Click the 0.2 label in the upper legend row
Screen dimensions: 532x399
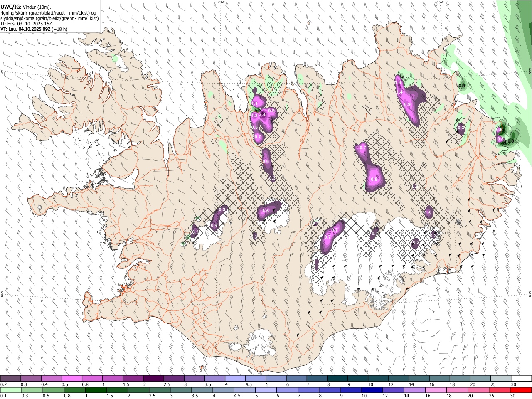(3, 384)
